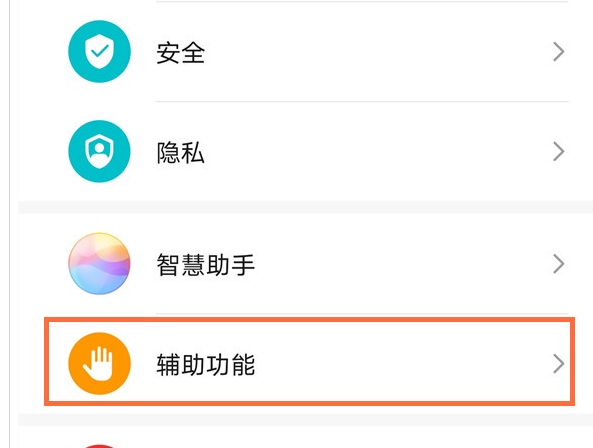593x448 pixels.
Task: Open the 隐私 text label
Action: (181, 152)
